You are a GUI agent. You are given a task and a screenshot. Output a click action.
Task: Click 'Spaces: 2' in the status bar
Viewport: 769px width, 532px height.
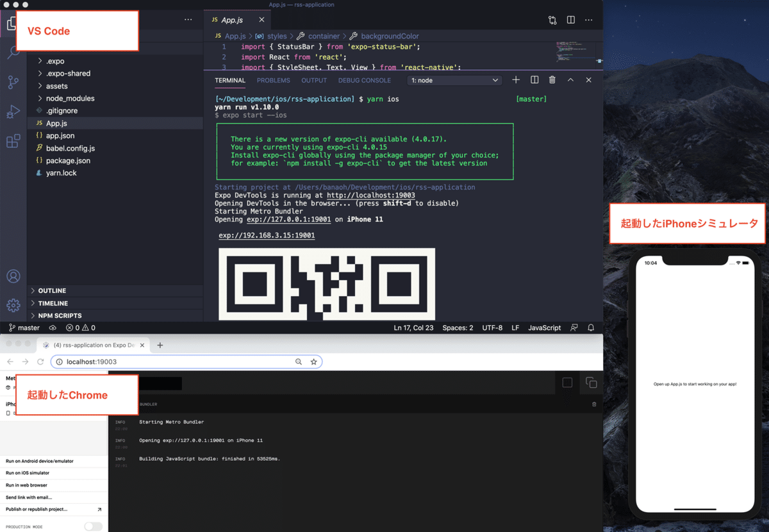pyautogui.click(x=458, y=328)
